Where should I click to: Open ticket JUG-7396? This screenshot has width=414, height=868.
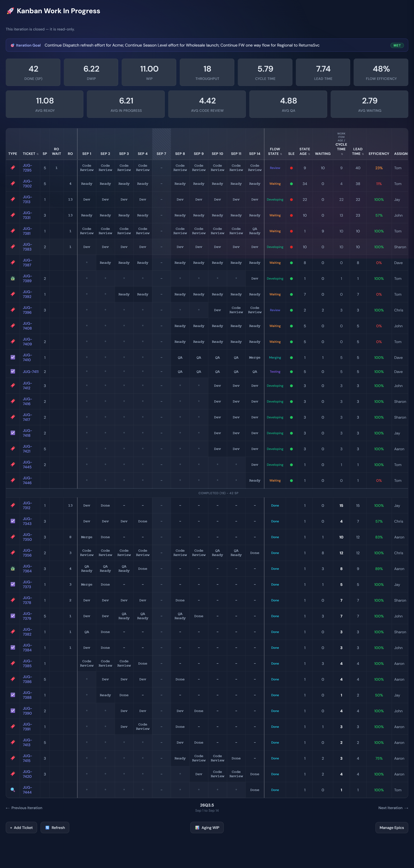[27, 310]
